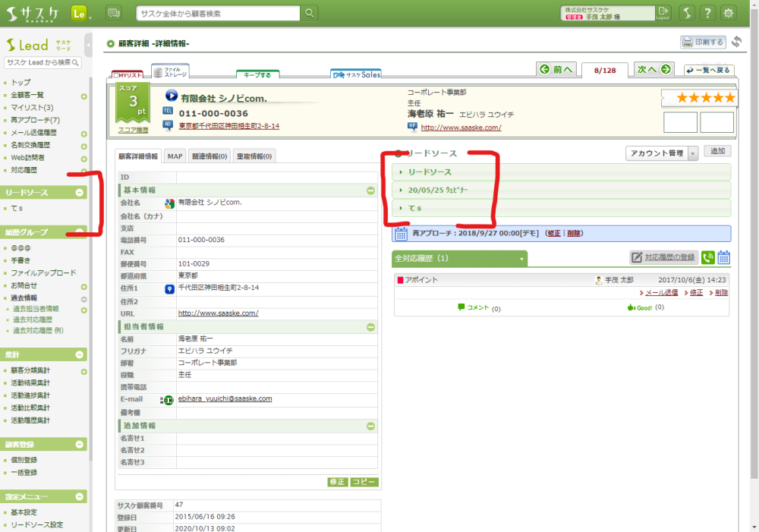Click the 修正 button under the details table
This screenshot has width=759, height=532.
(338, 482)
